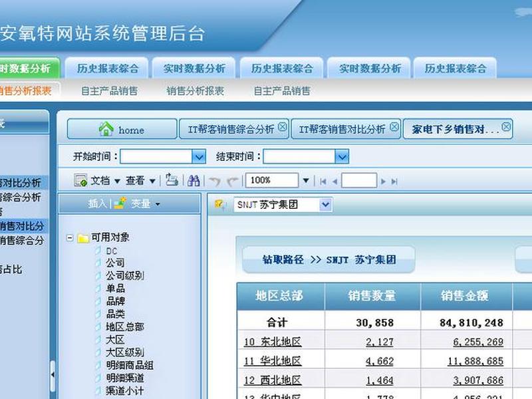Click the 结束时间 input field
532x399 pixels.
click(300, 157)
